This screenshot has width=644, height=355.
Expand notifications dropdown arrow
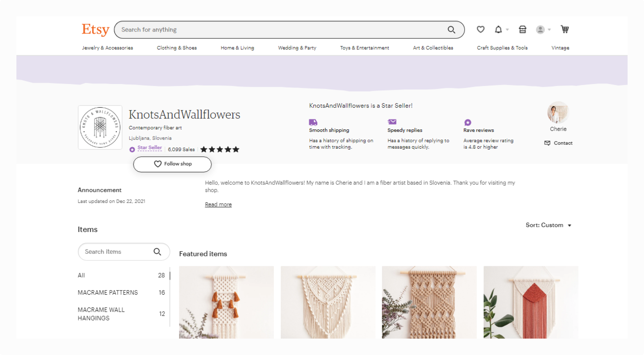[507, 30]
